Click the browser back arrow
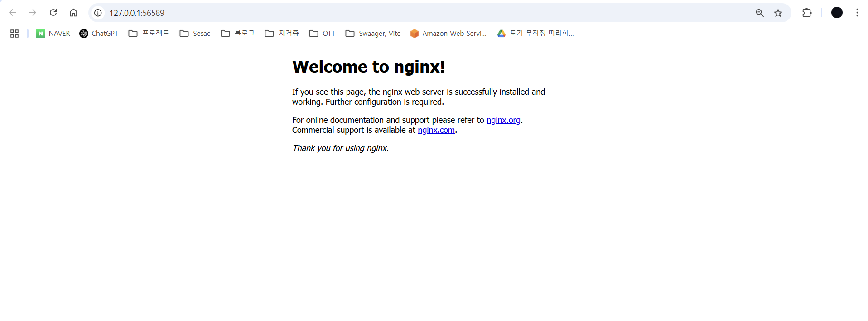Viewport: 868px width, 321px height. [13, 13]
